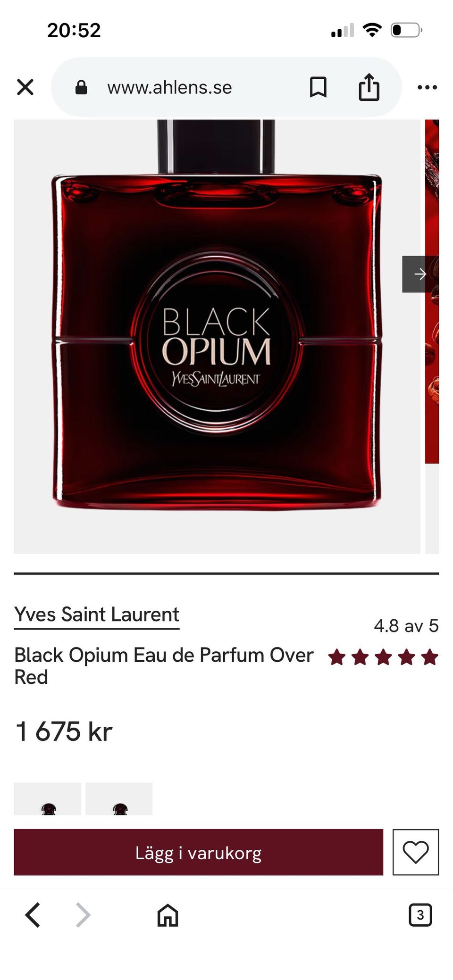Open the three-dot more options menu
Screen dimensions: 453x980
point(427,87)
